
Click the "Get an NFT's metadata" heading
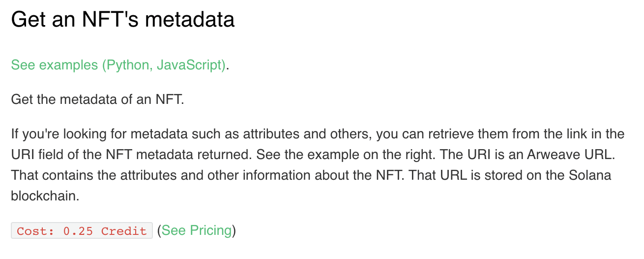click(x=122, y=20)
